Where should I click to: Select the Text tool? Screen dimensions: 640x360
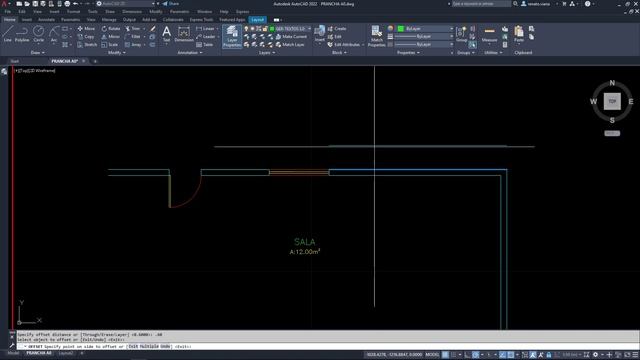[x=166, y=34]
